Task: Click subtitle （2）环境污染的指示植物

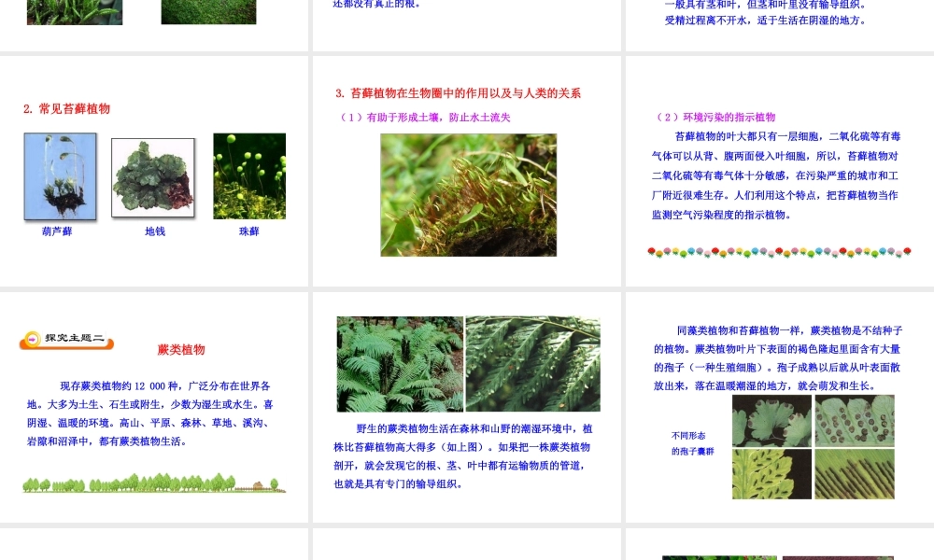Action: pos(715,118)
